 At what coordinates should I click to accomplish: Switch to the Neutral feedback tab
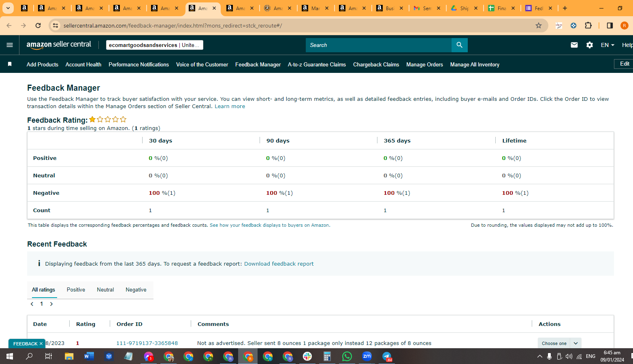[105, 289]
